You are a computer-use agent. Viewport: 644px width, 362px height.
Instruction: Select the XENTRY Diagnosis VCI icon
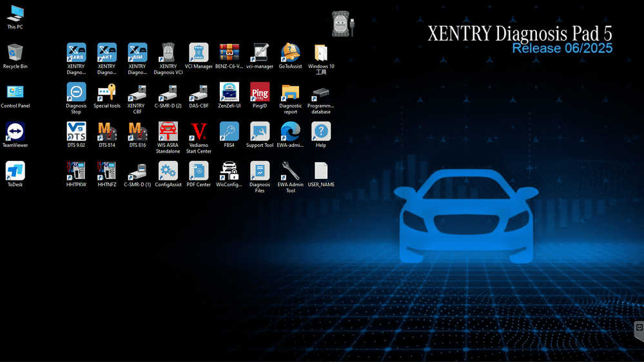coord(168,53)
